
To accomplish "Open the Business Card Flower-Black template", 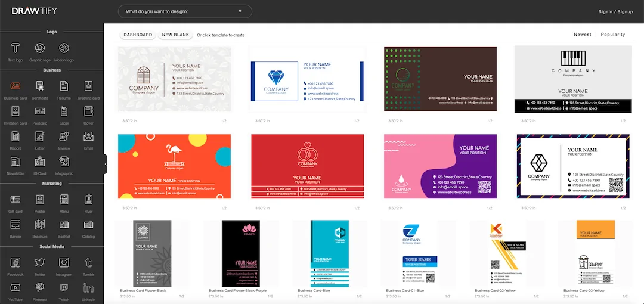I will pos(152,253).
